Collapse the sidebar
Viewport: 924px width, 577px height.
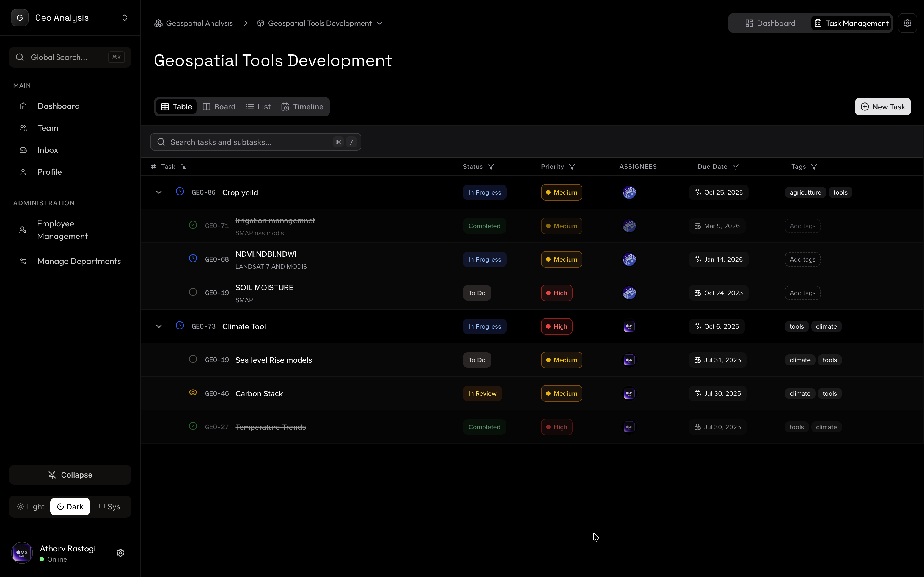pos(70,474)
